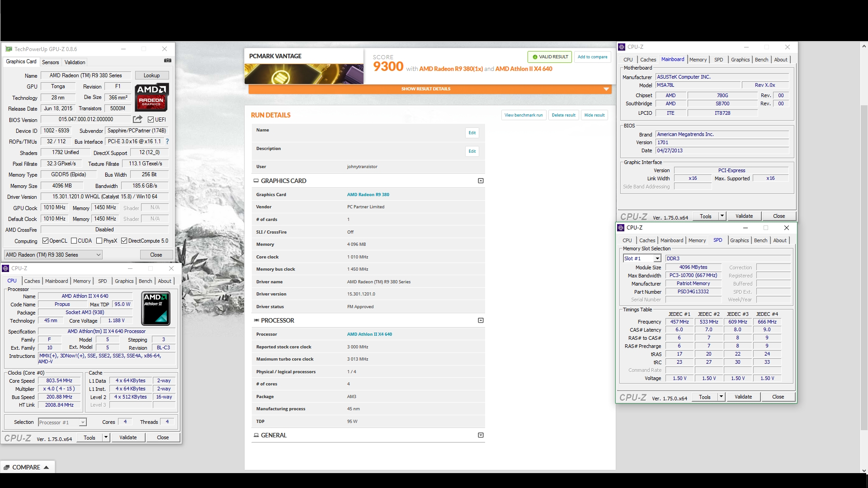Toggle the DirectCompute 5.0 checkbox
The image size is (868, 488).
(x=124, y=241)
